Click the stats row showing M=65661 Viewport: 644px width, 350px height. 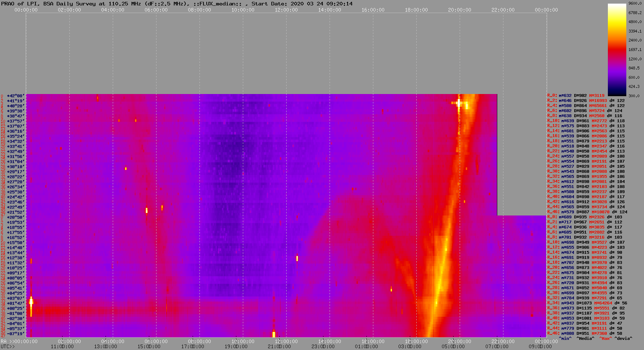point(586,106)
